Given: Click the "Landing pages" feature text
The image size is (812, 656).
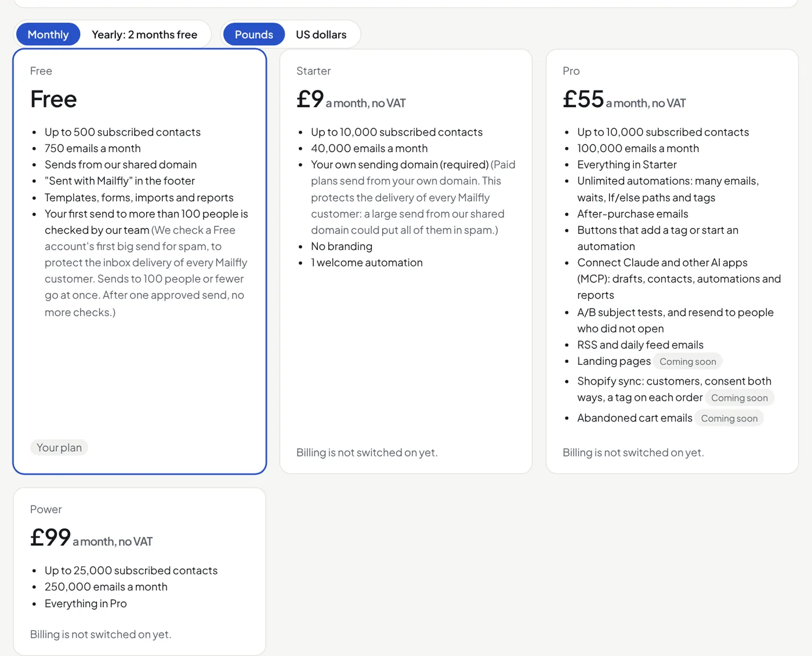Looking at the screenshot, I should 614,361.
